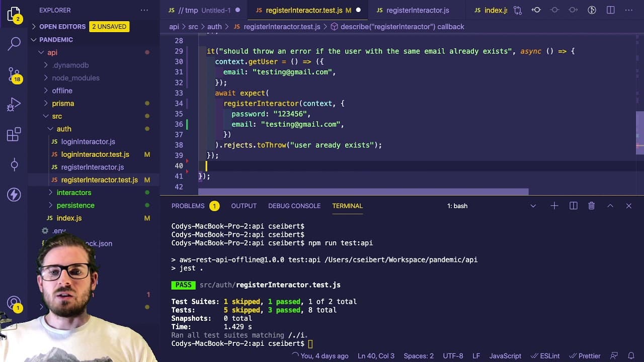This screenshot has height=362, width=644.
Task: Change language mode from JavaScript
Action: point(505,355)
